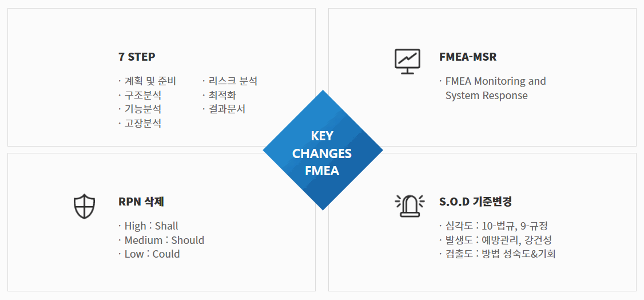Click the 최적화 list item
Image resolution: width=644 pixels, height=300 pixels.
(219, 96)
